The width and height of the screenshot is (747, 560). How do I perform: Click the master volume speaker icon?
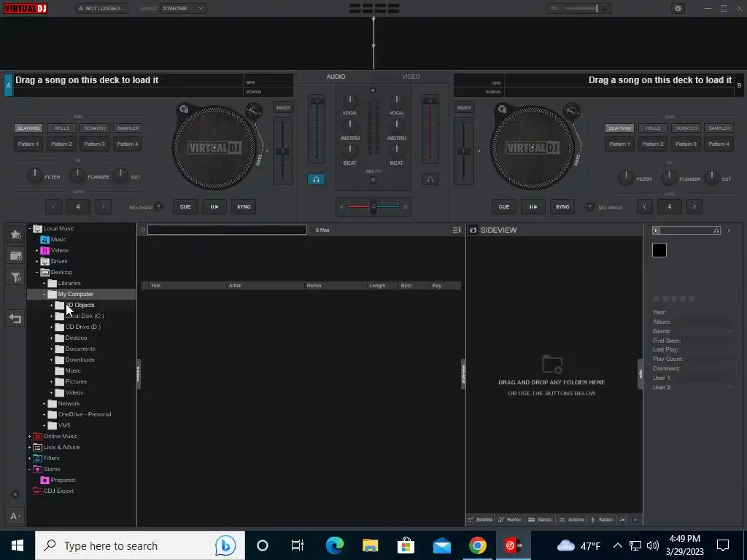(554, 8)
